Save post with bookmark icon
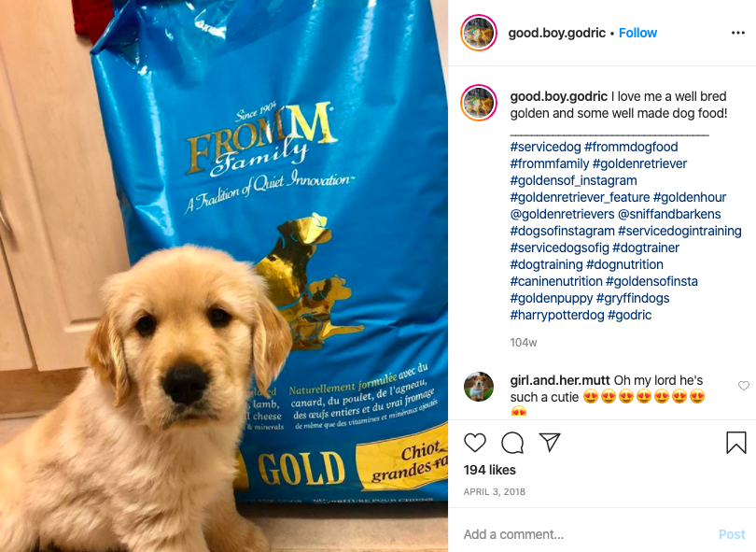The height and width of the screenshot is (552, 756). [x=735, y=443]
